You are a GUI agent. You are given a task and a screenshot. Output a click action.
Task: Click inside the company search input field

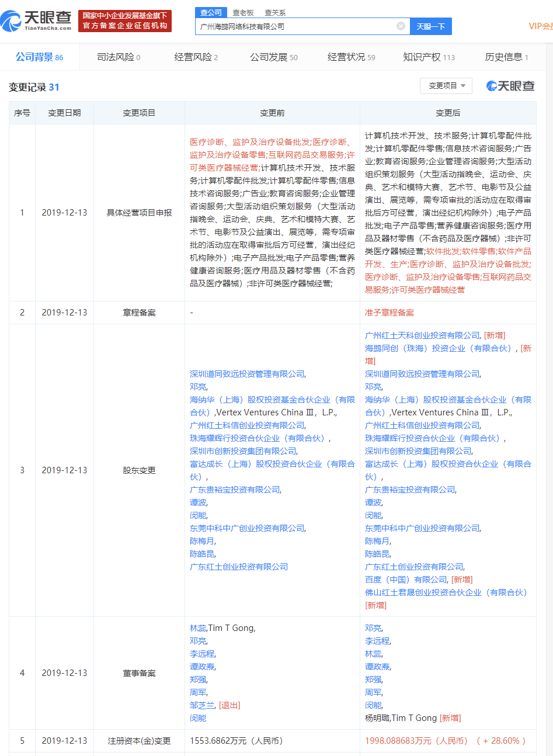coord(298,26)
